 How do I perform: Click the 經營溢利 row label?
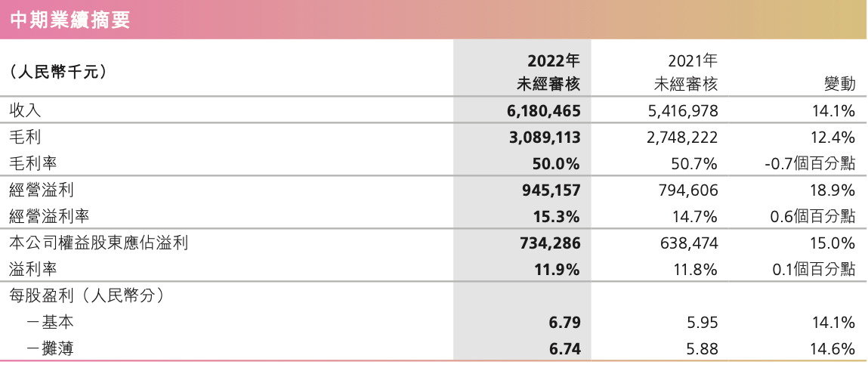[42, 190]
